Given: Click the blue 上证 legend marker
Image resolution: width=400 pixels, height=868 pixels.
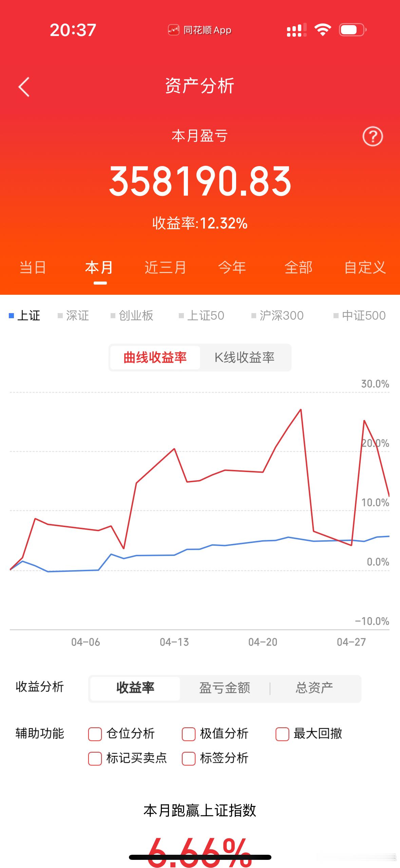Looking at the screenshot, I should (x=12, y=315).
